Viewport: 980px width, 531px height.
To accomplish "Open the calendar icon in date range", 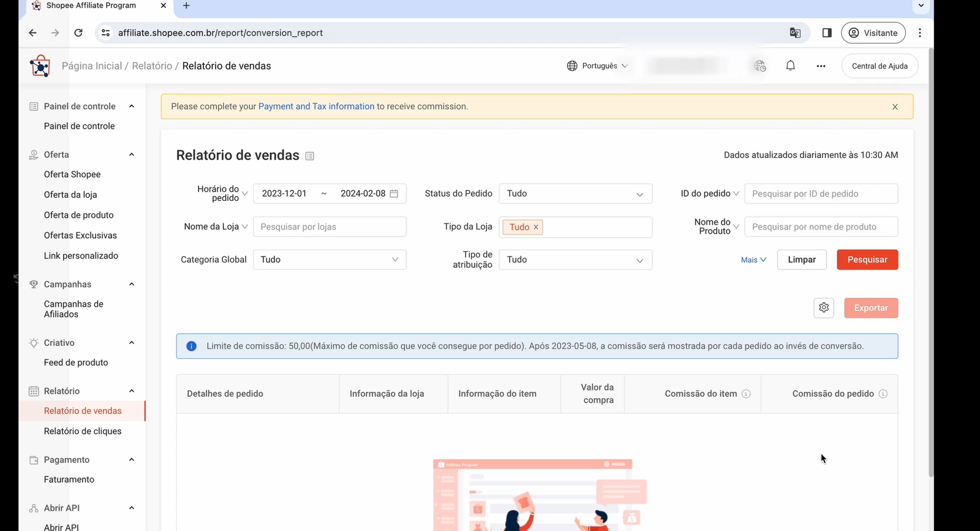I will click(x=394, y=194).
